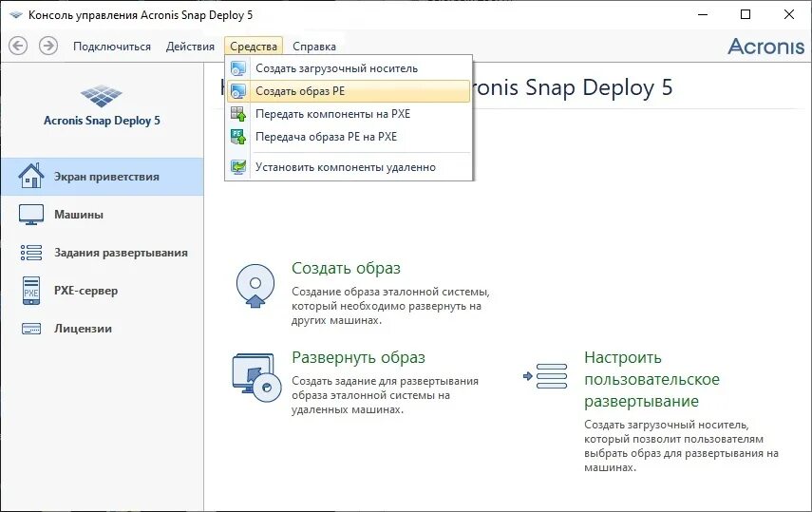Close the Acronis console window
812x512 pixels.
[788, 14]
